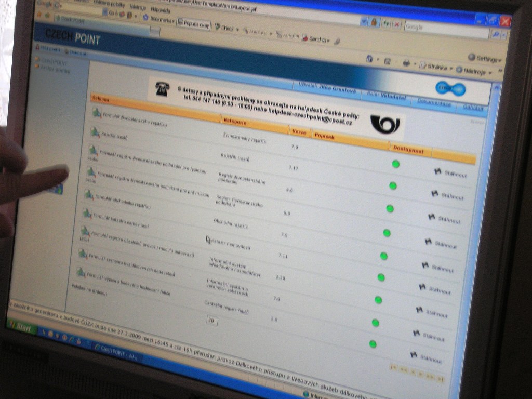Open the dropdown arrow next to search button

[x=504, y=35]
